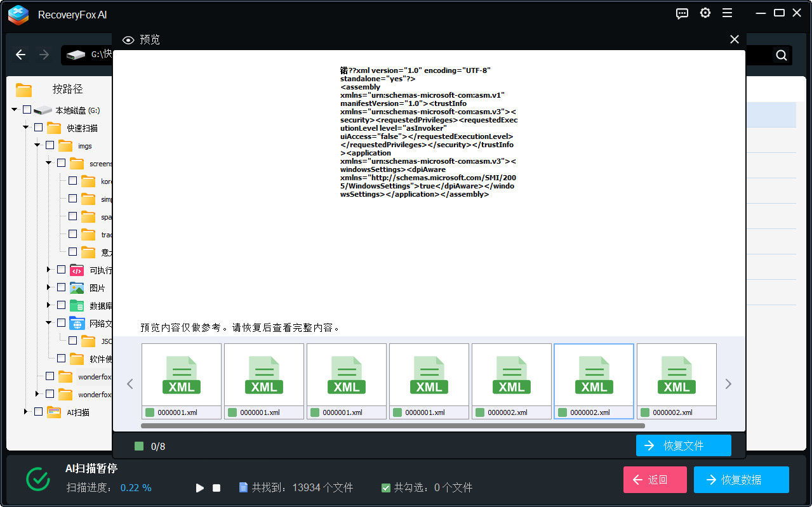Select the 按路径 view tab
Screen dimensions: 812x507
(67, 89)
